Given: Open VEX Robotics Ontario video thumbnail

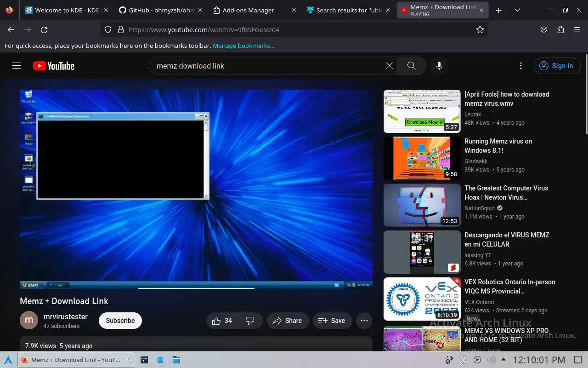Looking at the screenshot, I should [422, 299].
